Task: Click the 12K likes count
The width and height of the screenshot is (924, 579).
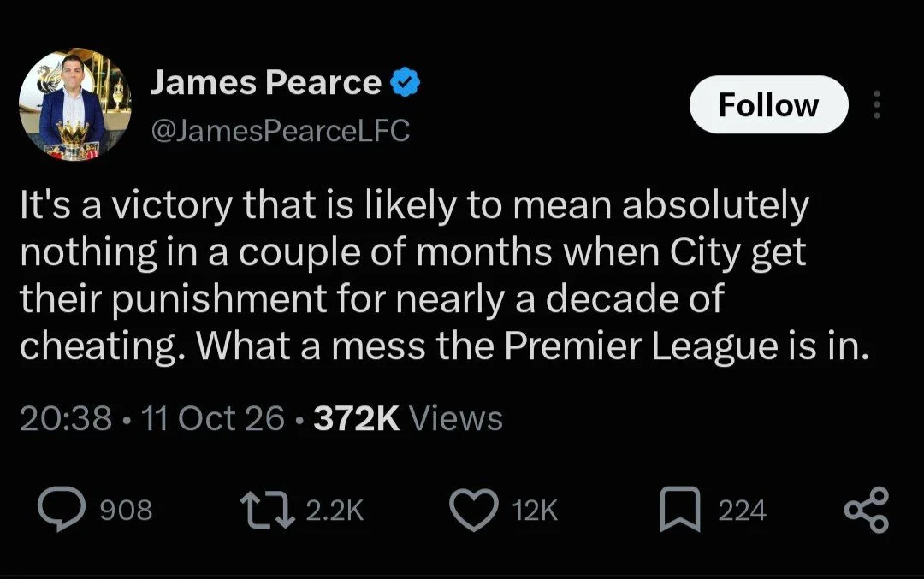Action: 535,510
